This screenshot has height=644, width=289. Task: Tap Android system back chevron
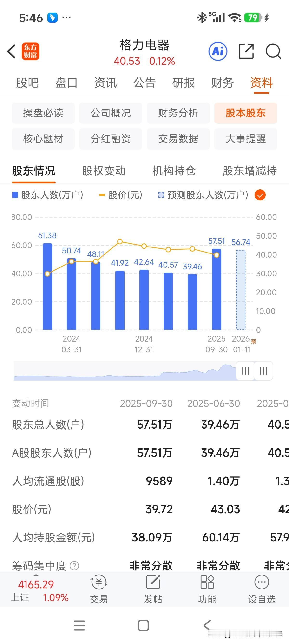point(207,625)
